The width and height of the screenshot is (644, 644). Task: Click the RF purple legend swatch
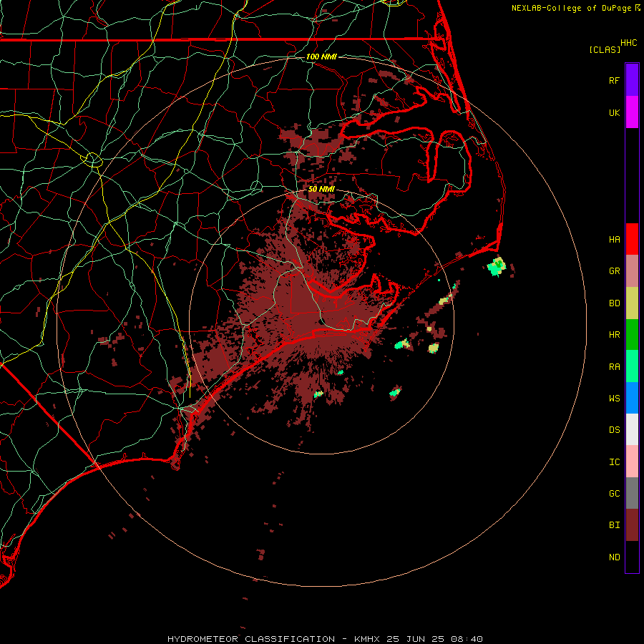pos(632,80)
